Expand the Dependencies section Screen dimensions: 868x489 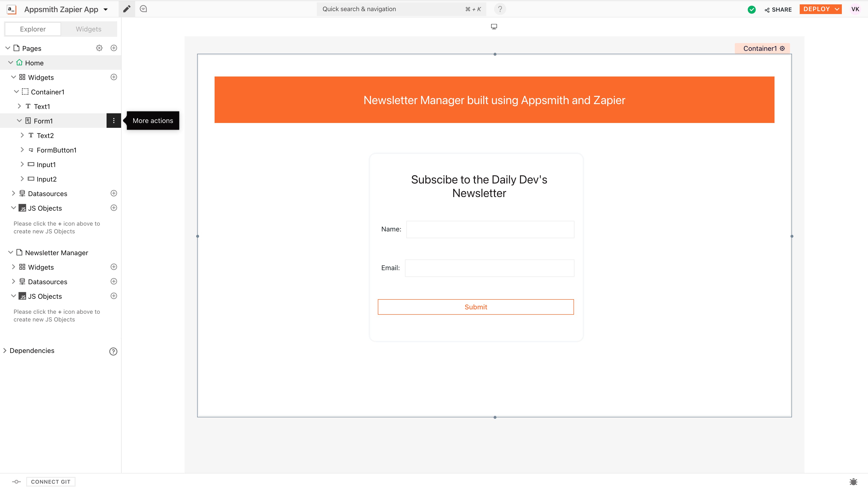point(5,351)
